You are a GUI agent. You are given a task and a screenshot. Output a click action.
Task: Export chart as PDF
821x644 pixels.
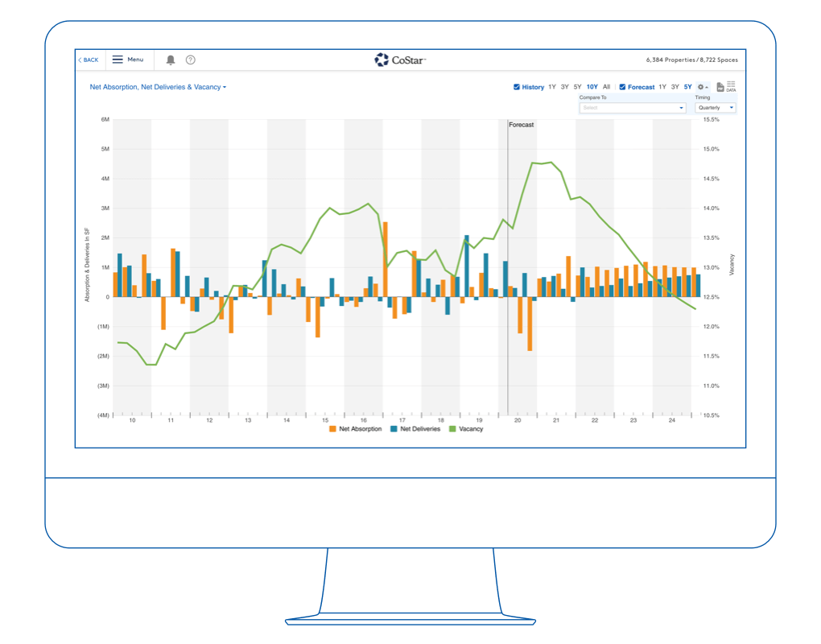[720, 87]
